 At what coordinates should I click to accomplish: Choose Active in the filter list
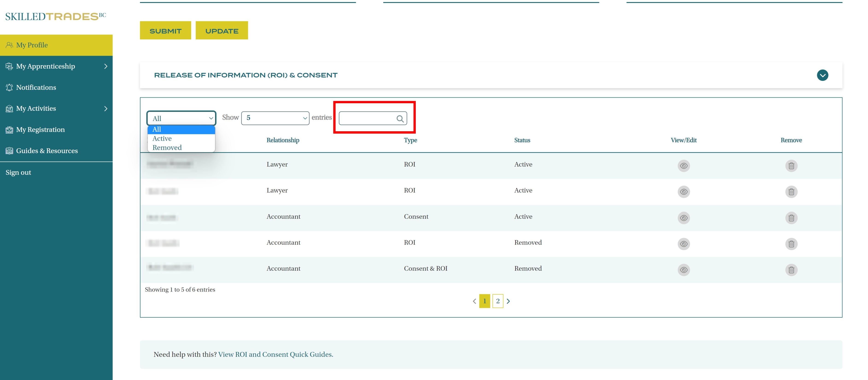pyautogui.click(x=162, y=139)
